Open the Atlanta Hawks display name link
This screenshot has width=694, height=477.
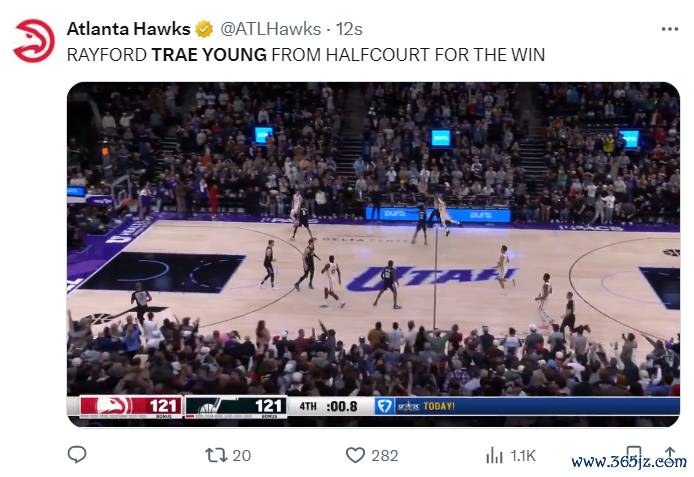(x=128, y=29)
